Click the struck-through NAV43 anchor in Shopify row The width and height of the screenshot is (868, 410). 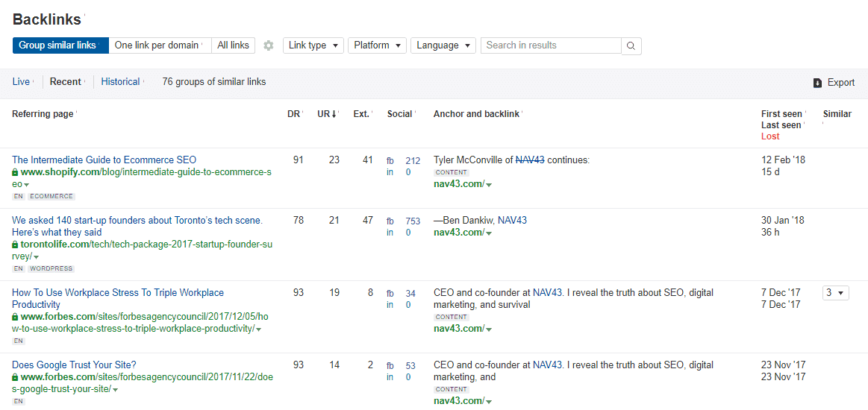[530, 160]
